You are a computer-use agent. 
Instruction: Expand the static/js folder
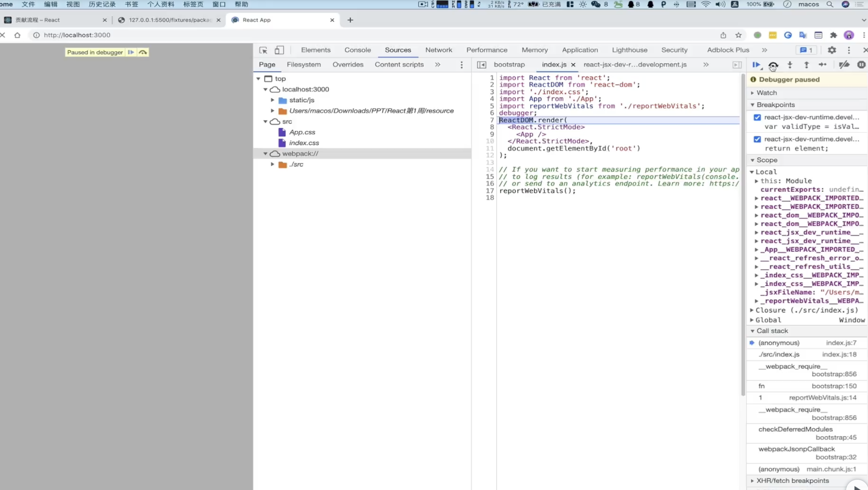[x=273, y=100]
